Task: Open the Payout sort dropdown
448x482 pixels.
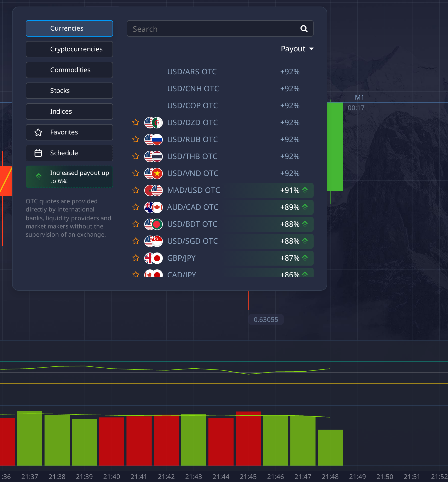Action: pyautogui.click(x=297, y=49)
